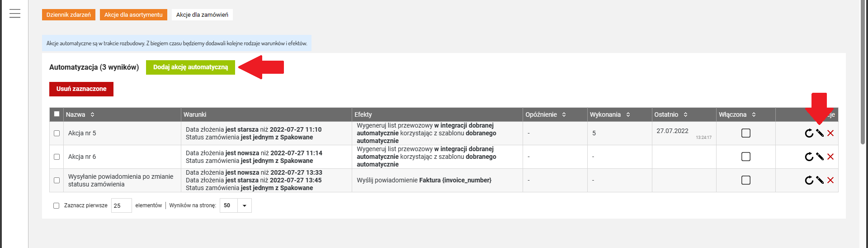The image size is (868, 248).
Task: Click refresh icon for Akcja nr 6
Action: pos(809,157)
